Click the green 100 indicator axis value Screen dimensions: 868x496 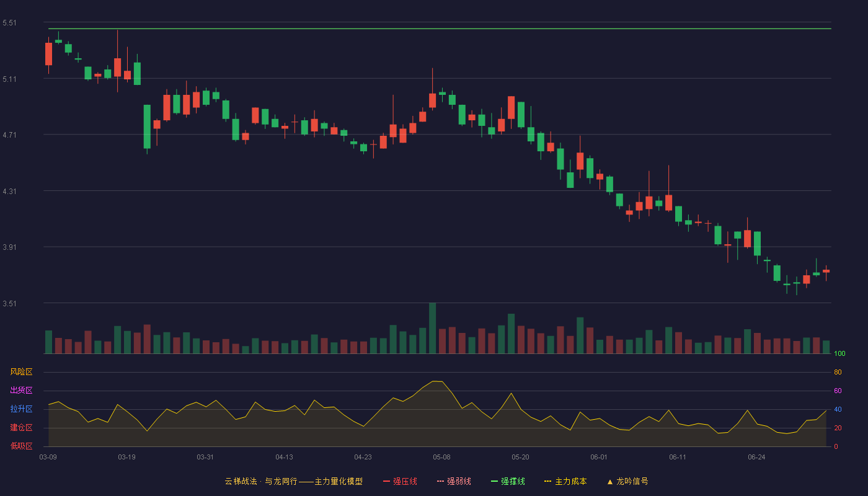839,353
